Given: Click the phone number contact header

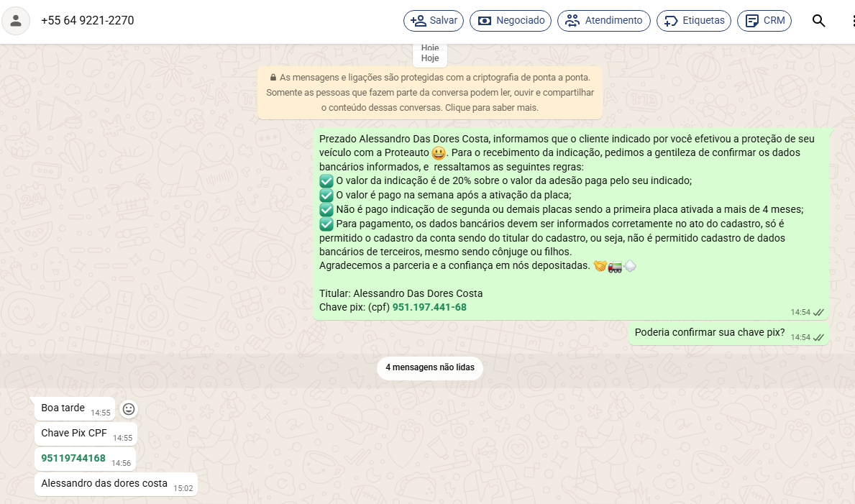Looking at the screenshot, I should [x=88, y=21].
